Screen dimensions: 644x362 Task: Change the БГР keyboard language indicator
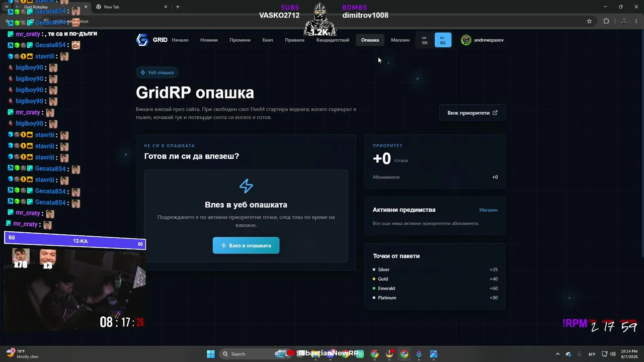click(592, 354)
